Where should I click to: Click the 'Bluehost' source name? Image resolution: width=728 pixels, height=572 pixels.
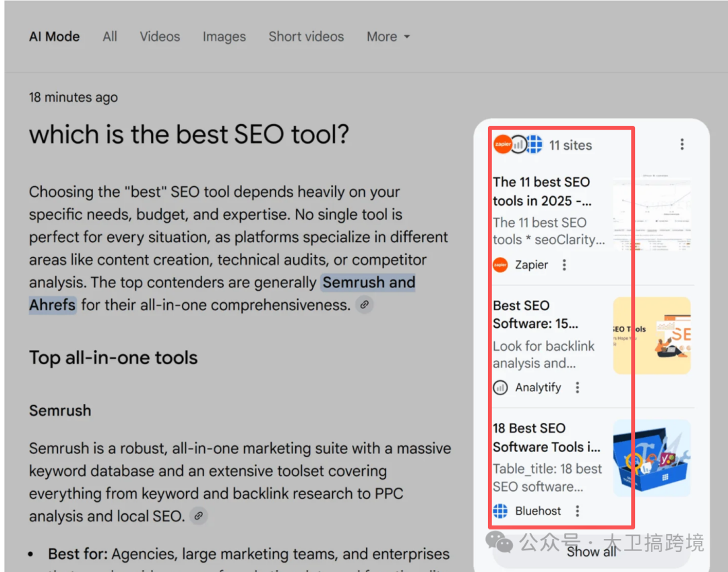pyautogui.click(x=538, y=511)
